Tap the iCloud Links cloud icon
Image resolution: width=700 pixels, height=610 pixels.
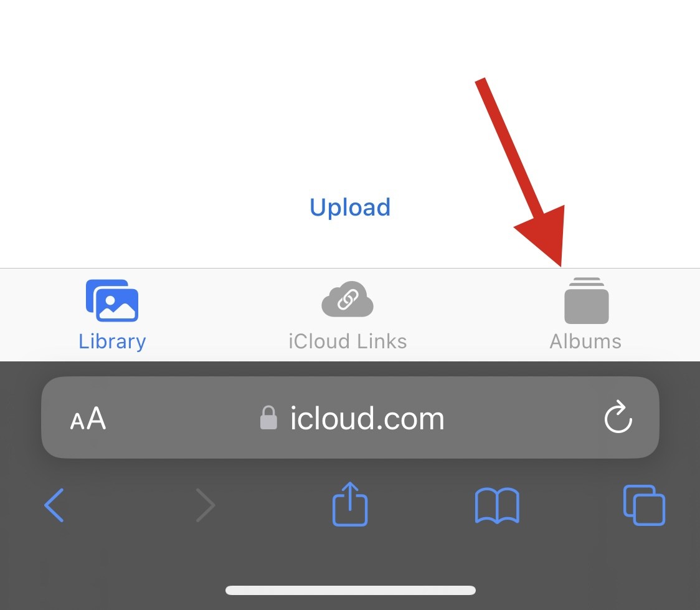[348, 299]
